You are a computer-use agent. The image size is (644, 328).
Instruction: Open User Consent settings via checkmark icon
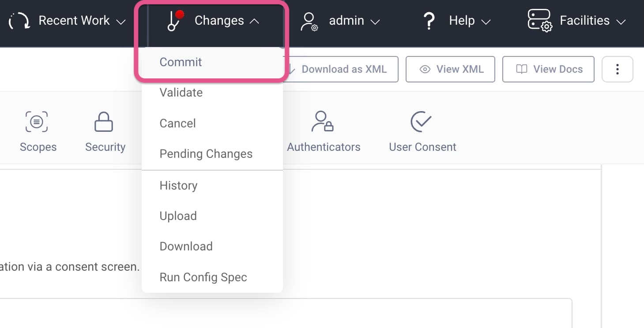click(421, 122)
